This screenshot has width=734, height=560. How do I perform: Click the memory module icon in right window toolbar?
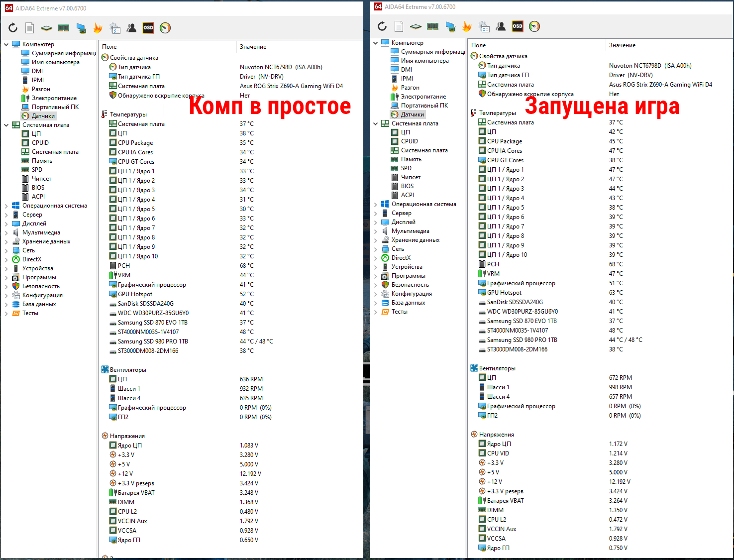[432, 26]
